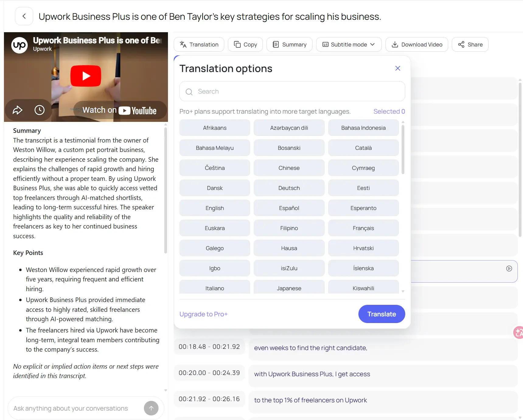Image resolution: width=523 pixels, height=420 pixels.
Task: Select Azərbaycan dili language
Action: click(289, 128)
